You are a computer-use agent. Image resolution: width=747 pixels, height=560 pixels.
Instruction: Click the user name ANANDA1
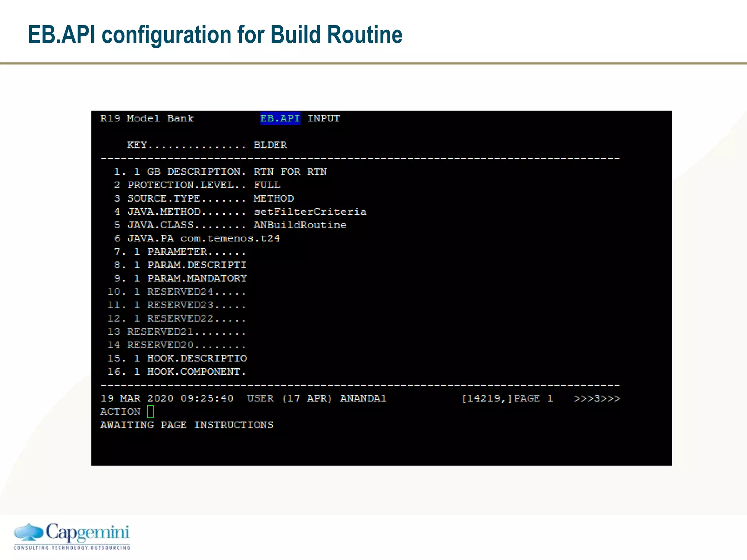363,398
